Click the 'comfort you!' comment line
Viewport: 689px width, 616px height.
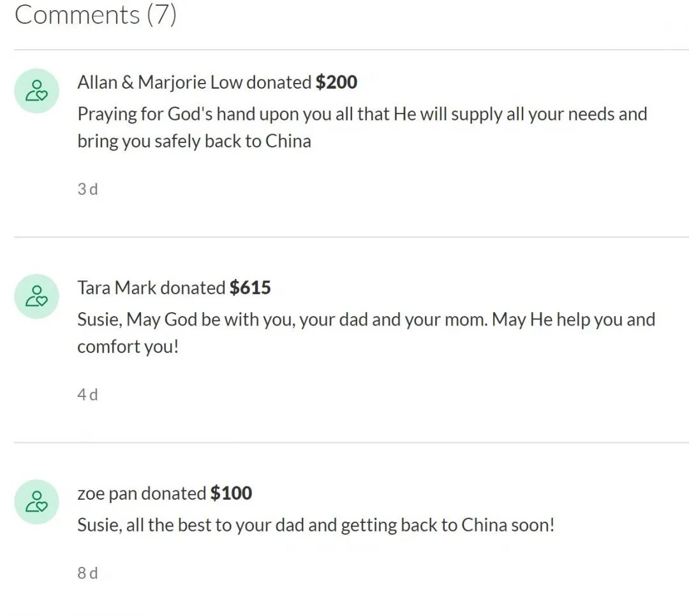(128, 347)
